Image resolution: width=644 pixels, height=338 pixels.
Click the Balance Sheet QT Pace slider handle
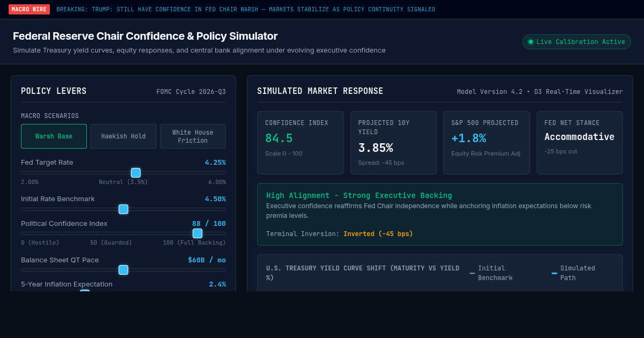pyautogui.click(x=123, y=270)
